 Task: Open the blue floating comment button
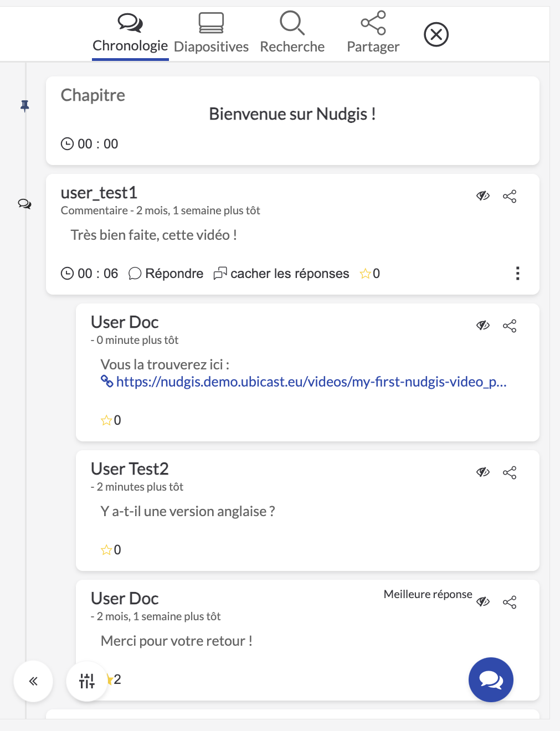click(491, 679)
